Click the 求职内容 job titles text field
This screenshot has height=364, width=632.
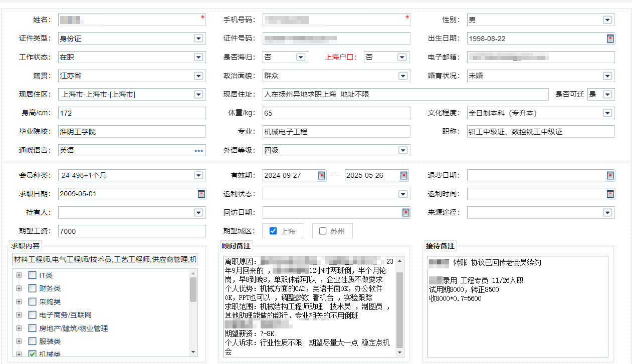tap(105, 259)
